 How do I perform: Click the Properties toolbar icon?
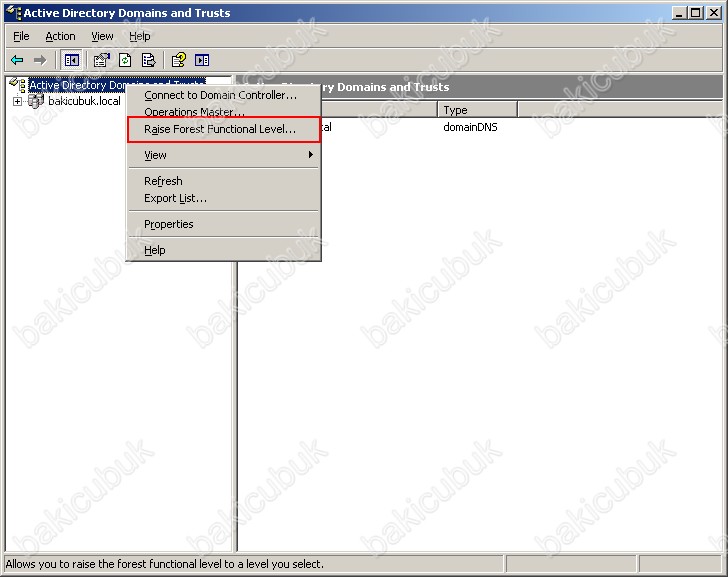click(x=101, y=60)
